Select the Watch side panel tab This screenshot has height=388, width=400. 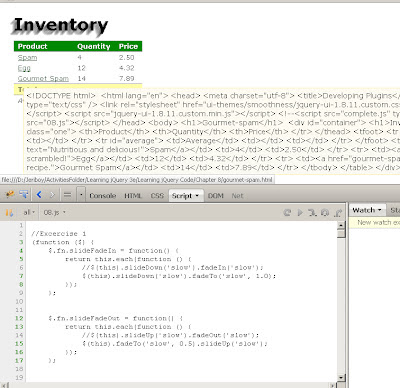(x=367, y=210)
